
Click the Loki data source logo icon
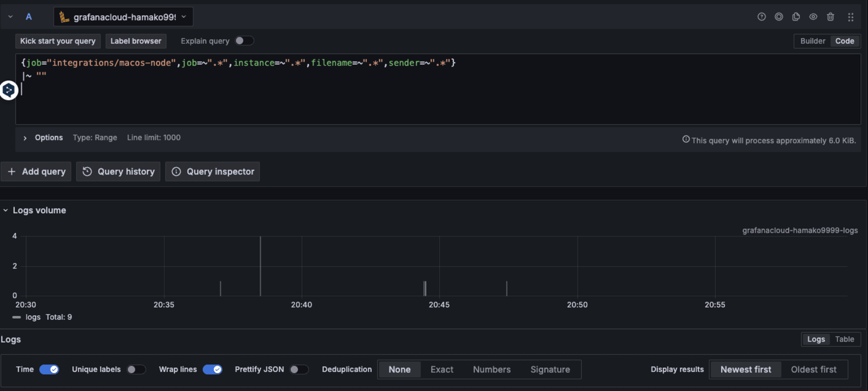pyautogui.click(x=64, y=17)
